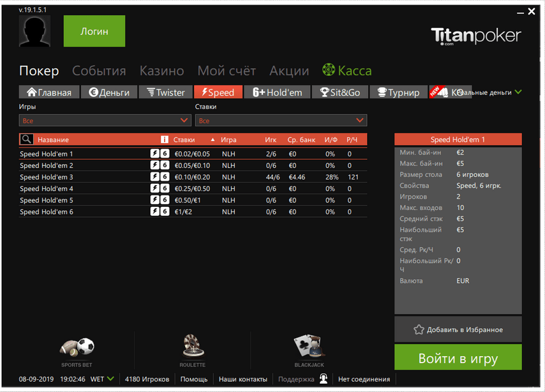Switch to the 6+ Hold'em tab
The width and height of the screenshot is (545, 392).
(x=277, y=92)
